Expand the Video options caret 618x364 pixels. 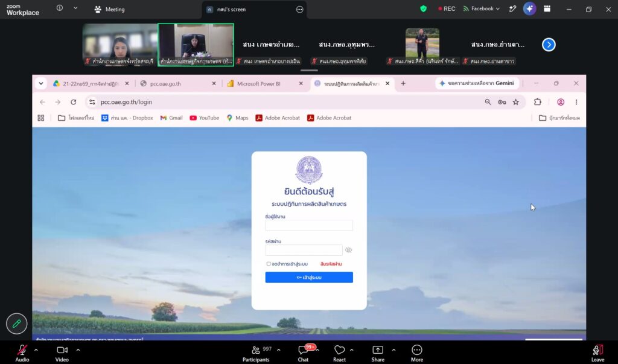pos(78,350)
